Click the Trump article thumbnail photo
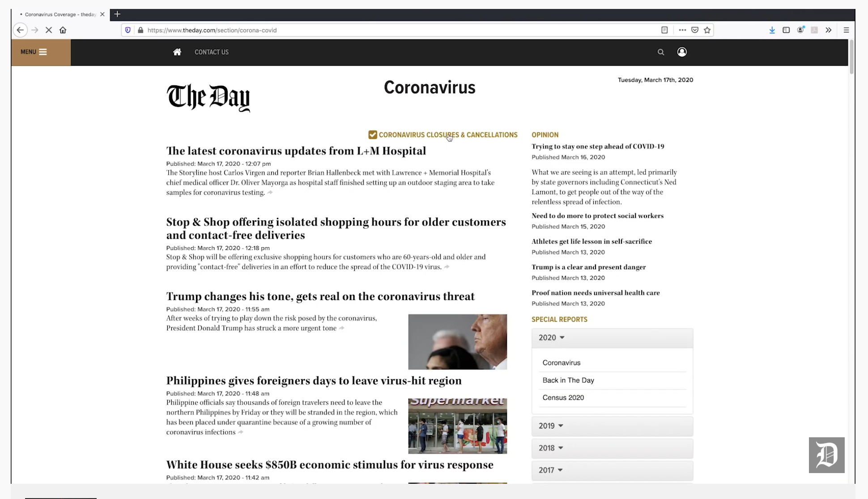The width and height of the screenshot is (868, 499). 457,342
